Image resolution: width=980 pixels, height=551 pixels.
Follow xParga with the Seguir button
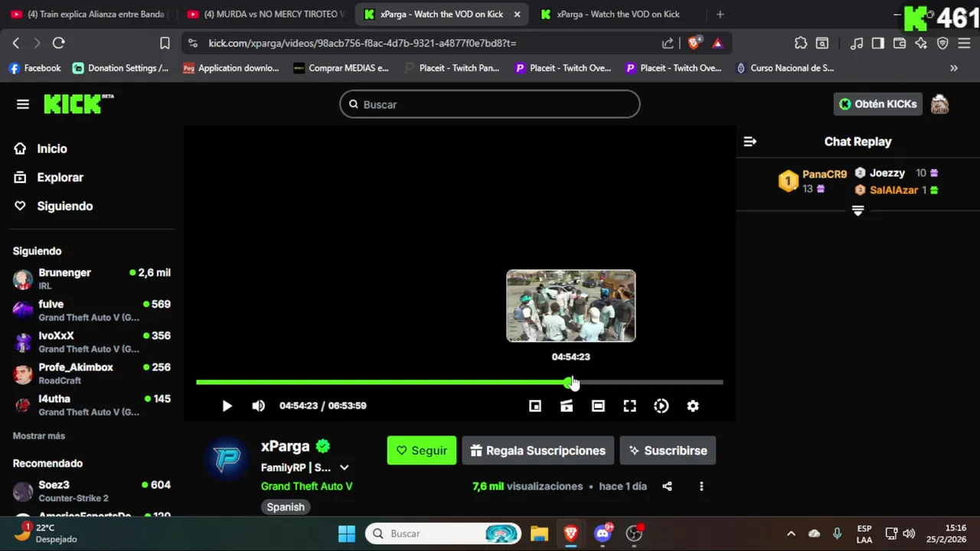(422, 451)
